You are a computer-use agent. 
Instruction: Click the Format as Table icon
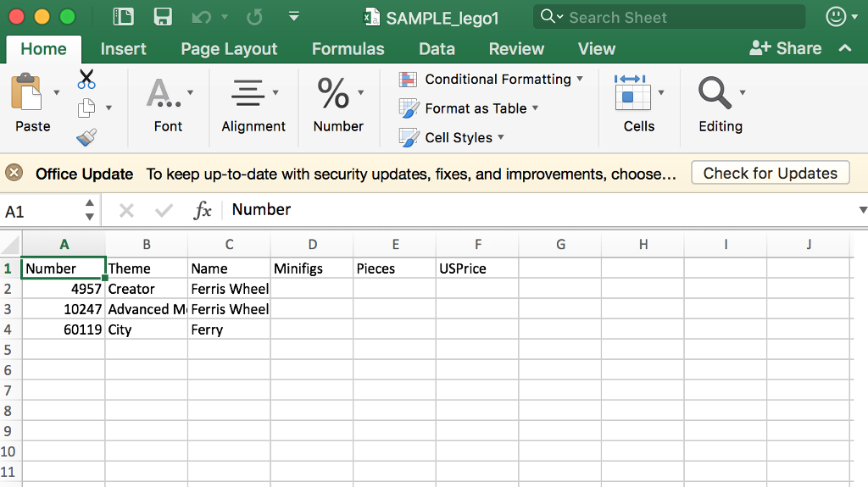pyautogui.click(x=409, y=108)
